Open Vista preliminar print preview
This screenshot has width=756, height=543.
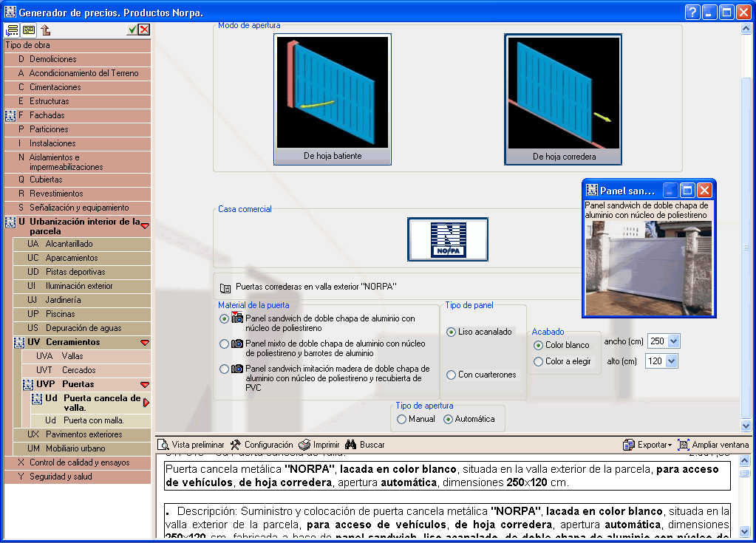click(191, 445)
